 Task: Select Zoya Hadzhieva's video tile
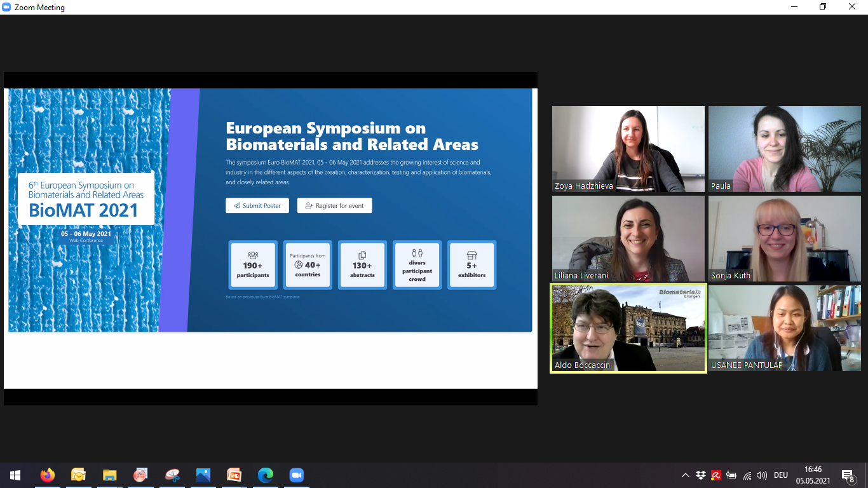point(628,149)
